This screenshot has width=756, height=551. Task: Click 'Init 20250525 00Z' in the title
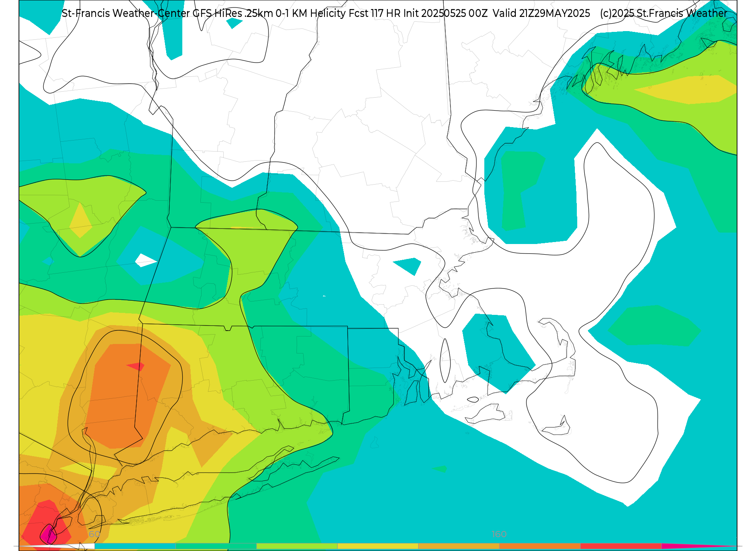446,13
